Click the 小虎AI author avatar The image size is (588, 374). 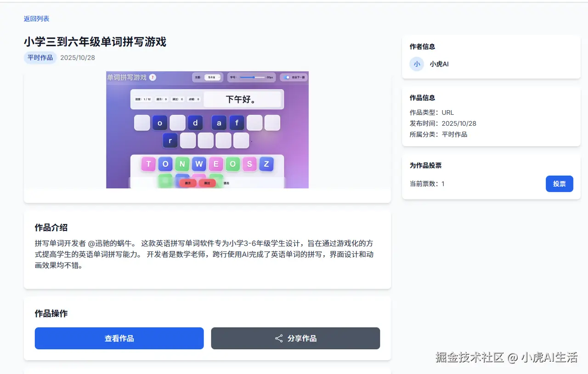click(x=417, y=64)
